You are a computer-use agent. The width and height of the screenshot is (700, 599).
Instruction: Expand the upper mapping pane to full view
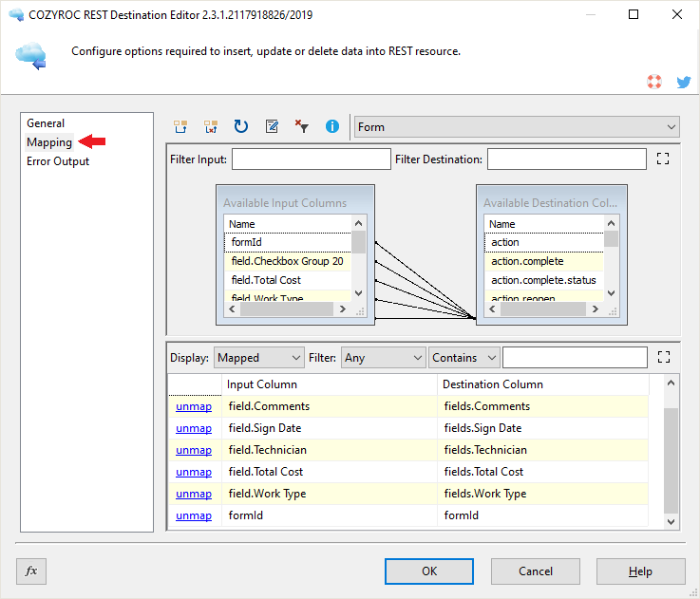click(663, 159)
